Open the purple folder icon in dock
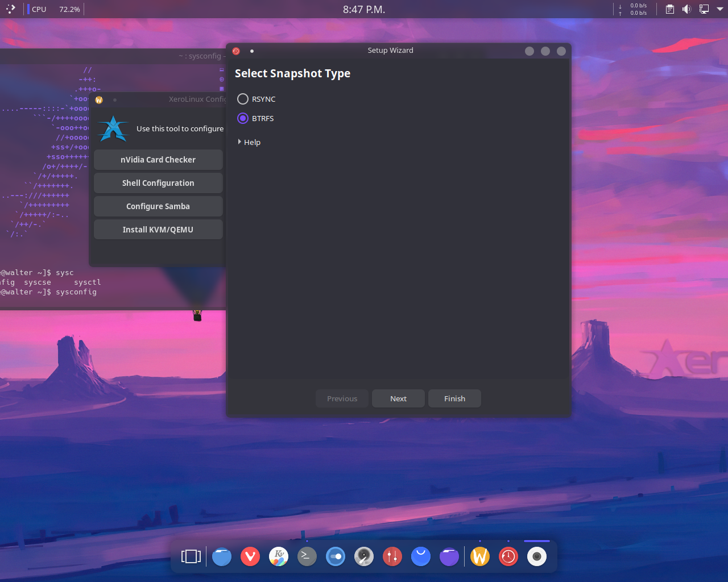Viewport: 728px width, 582px height. click(449, 556)
